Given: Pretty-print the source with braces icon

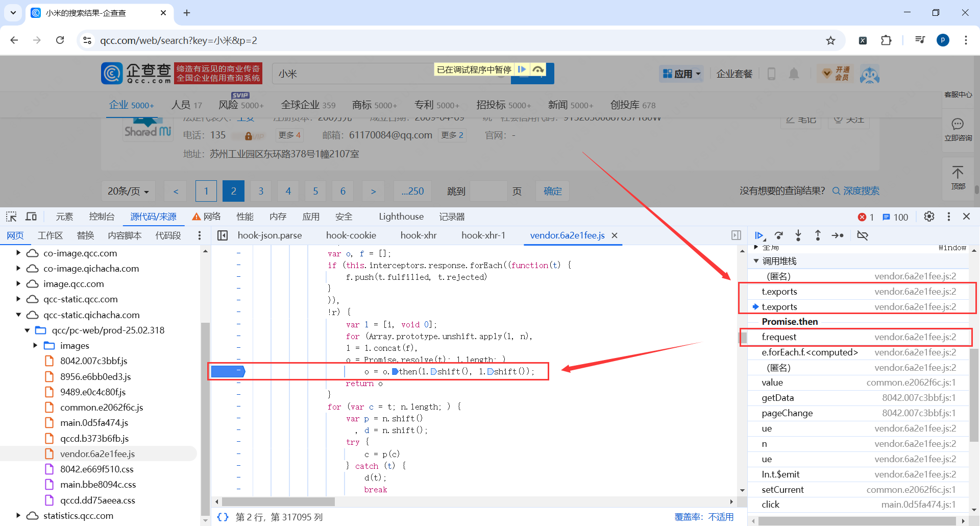Looking at the screenshot, I should [223, 517].
